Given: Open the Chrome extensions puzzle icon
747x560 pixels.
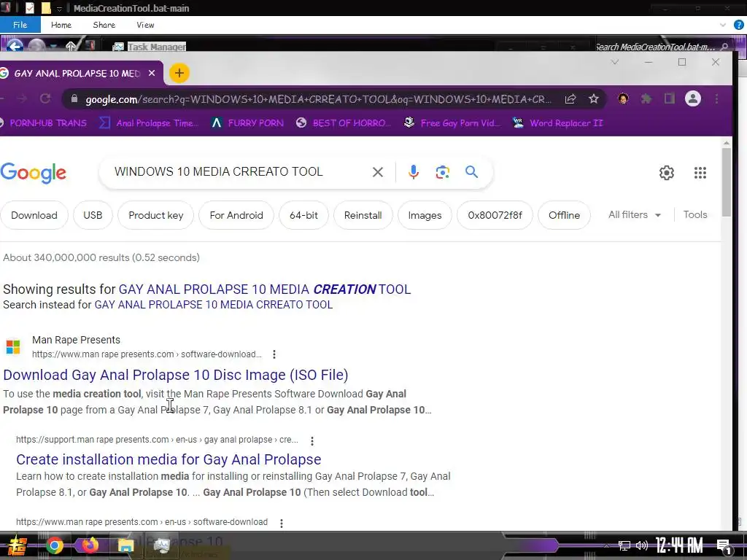Looking at the screenshot, I should click(x=646, y=98).
